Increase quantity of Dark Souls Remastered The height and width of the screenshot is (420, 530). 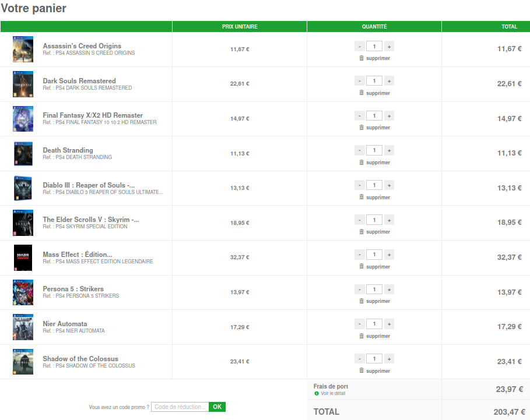pyautogui.click(x=389, y=81)
